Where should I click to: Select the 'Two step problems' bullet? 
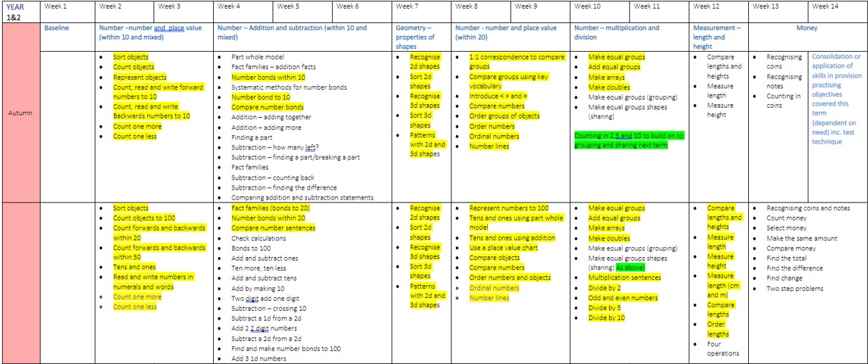[795, 289]
